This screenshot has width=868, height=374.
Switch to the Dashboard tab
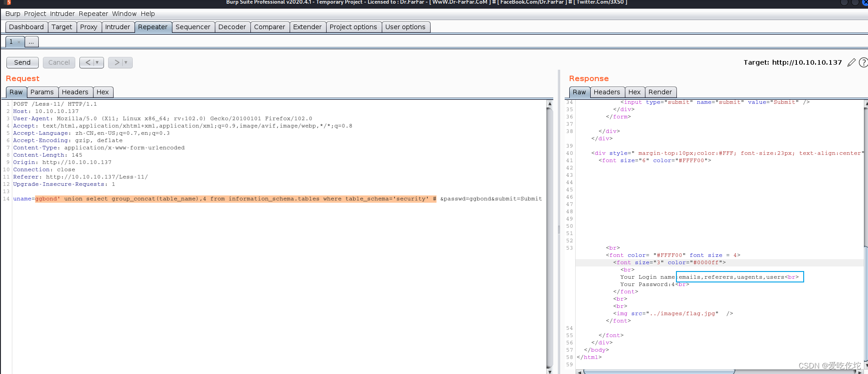[26, 27]
